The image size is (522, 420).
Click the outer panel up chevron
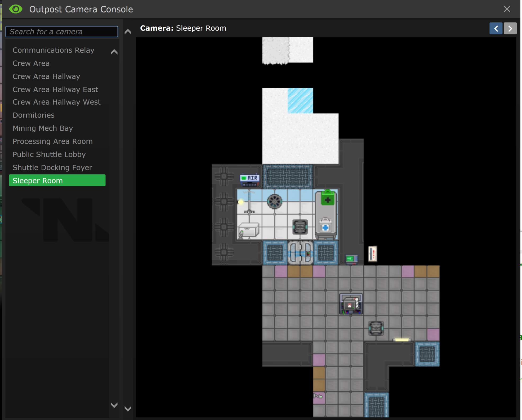128,32
